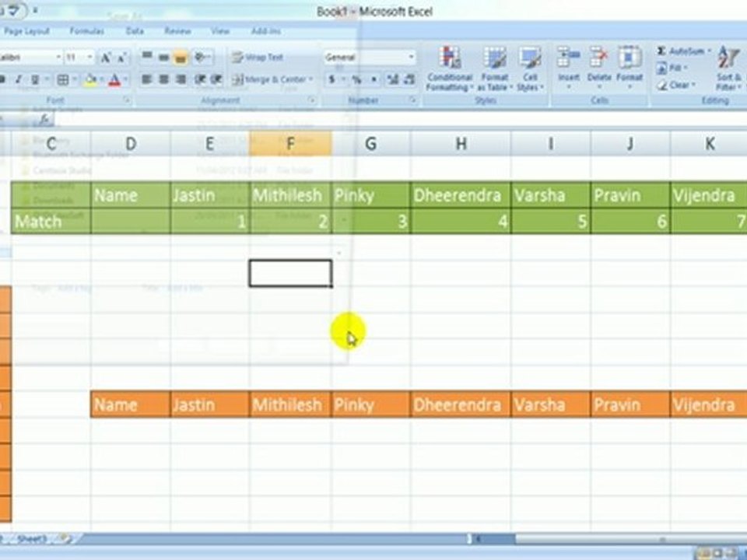747x560 pixels.
Task: Select column K header
Action: click(x=709, y=143)
